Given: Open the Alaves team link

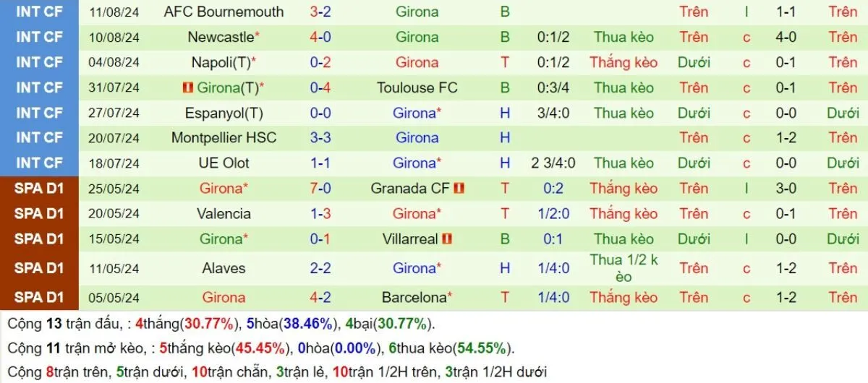Looking at the screenshot, I should (x=224, y=268).
